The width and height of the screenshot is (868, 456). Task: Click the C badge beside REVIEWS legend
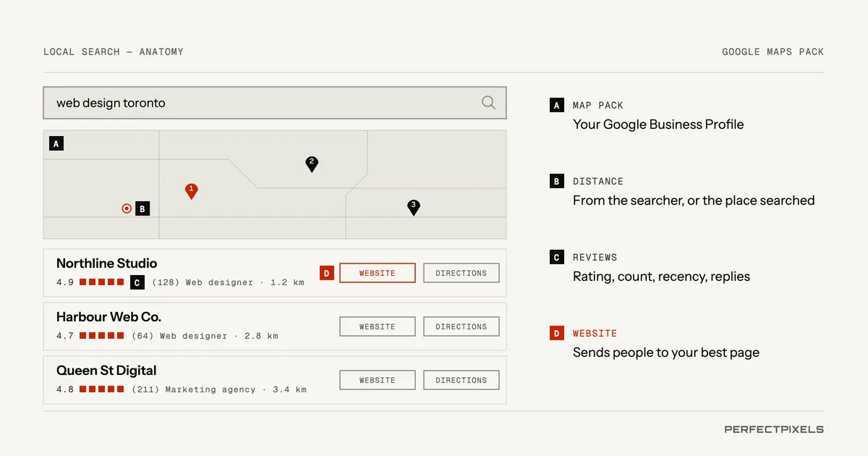556,257
